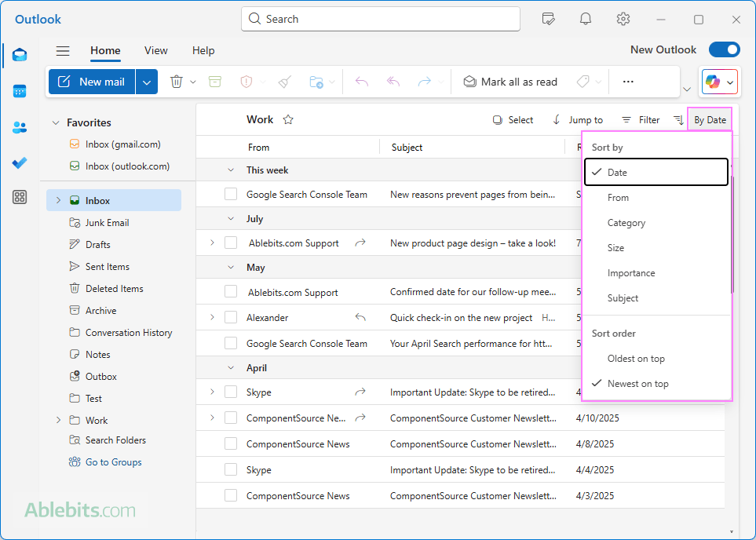Viewport: 756px width, 540px height.
Task: Open the Settings gear icon
Action: [x=623, y=19]
